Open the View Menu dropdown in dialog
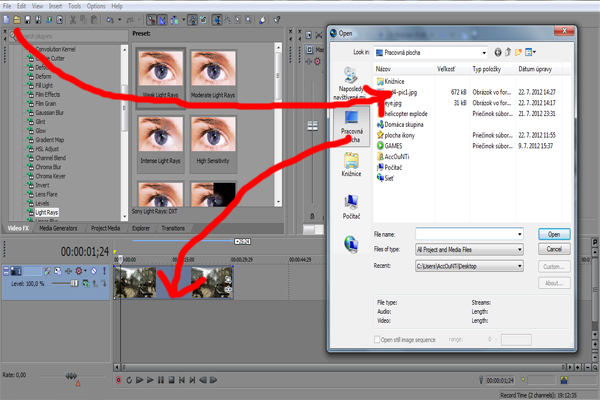Screen dimensions: 600x400 [x=530, y=52]
